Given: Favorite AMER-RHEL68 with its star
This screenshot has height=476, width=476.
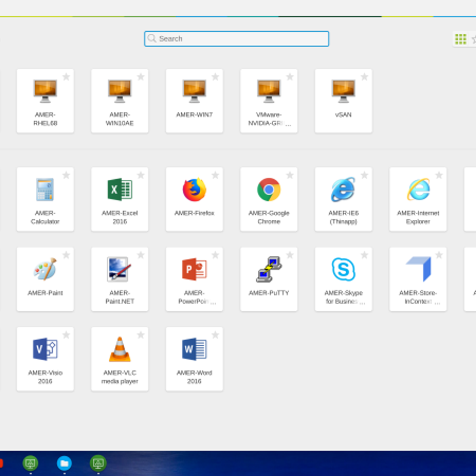Looking at the screenshot, I should [x=66, y=77].
